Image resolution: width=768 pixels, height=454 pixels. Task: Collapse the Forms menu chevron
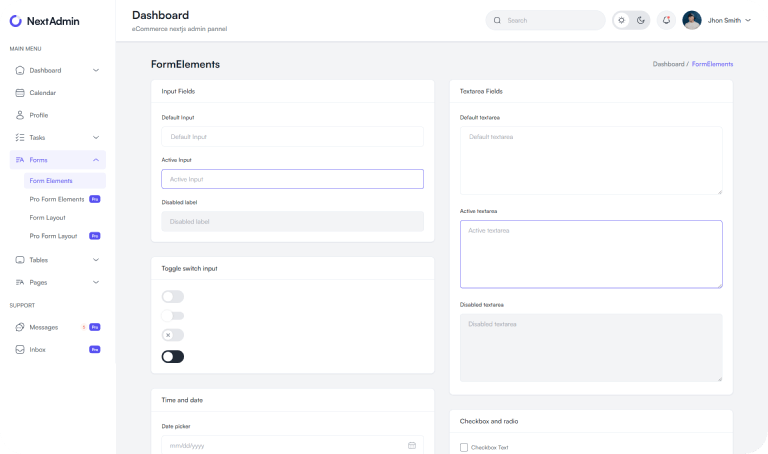(96, 160)
